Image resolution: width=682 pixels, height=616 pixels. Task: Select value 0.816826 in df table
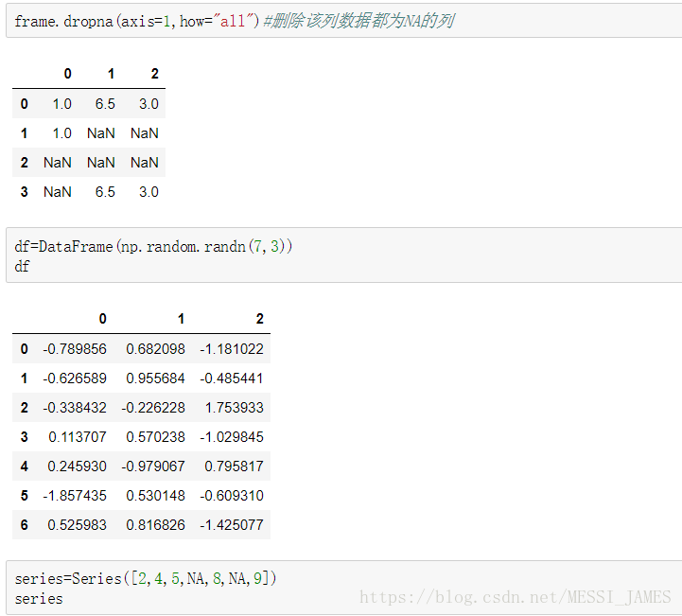pos(155,525)
